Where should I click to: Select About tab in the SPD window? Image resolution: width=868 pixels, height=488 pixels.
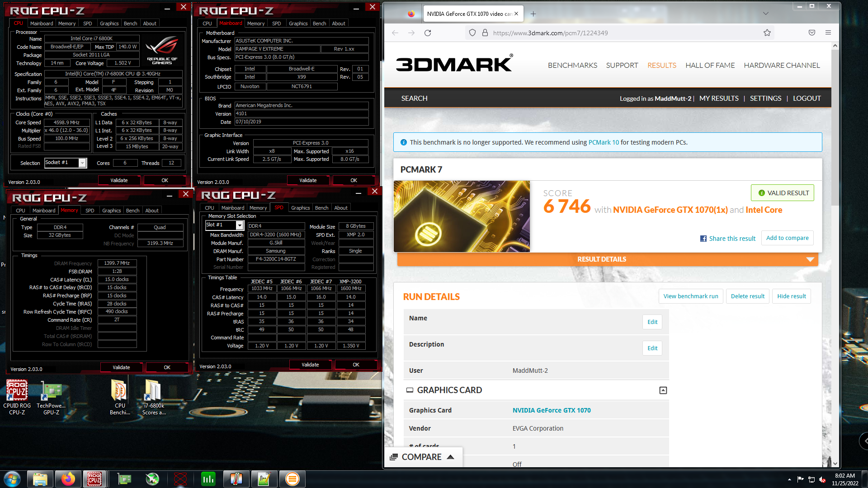pyautogui.click(x=341, y=208)
